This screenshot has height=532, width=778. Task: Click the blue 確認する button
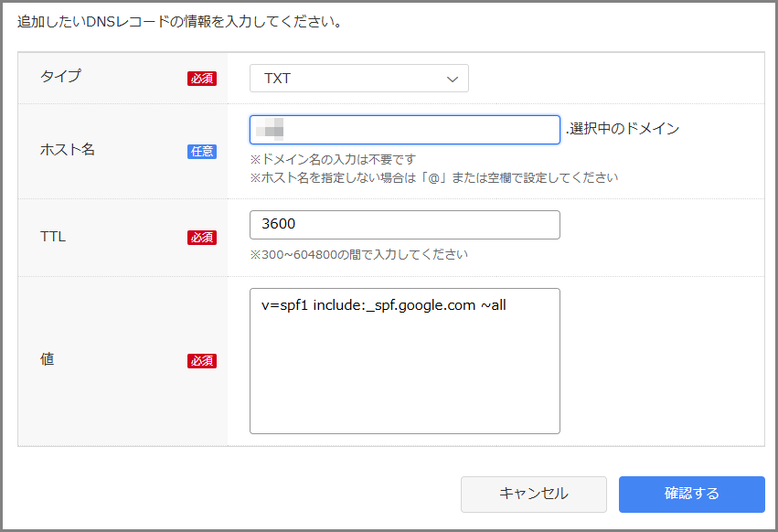tap(691, 494)
